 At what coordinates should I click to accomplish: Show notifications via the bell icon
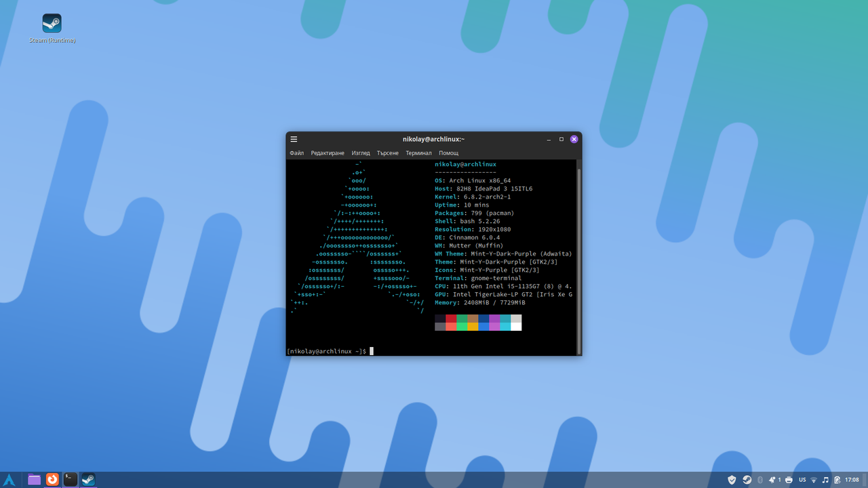point(772,480)
